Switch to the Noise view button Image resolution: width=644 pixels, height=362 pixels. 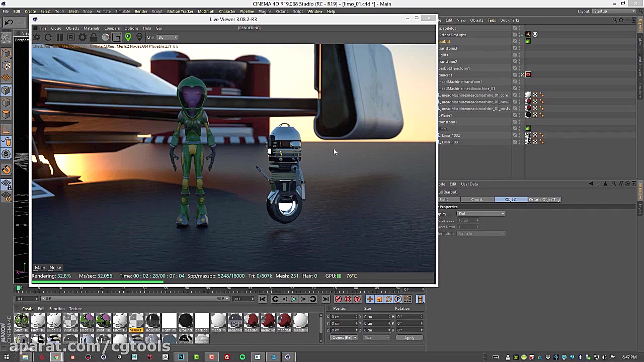[55, 267]
